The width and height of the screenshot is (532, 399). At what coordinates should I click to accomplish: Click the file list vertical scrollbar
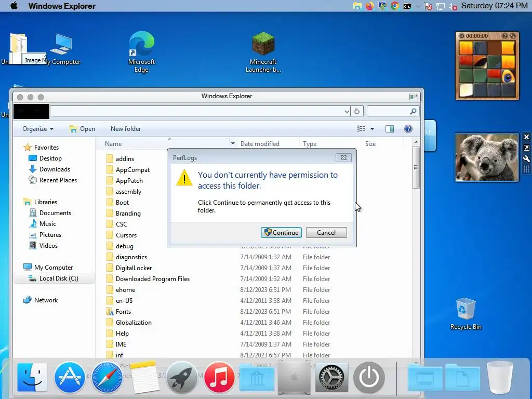[x=416, y=168]
